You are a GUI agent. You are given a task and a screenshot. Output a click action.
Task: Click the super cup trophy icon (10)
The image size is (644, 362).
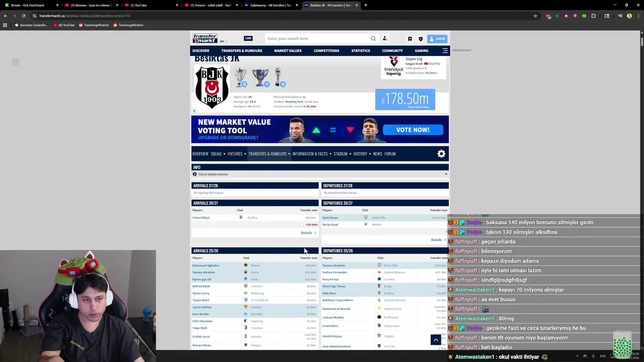coord(279,77)
